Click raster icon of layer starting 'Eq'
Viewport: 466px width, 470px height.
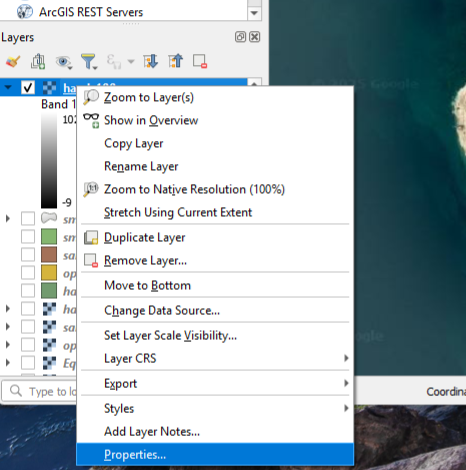tap(49, 363)
